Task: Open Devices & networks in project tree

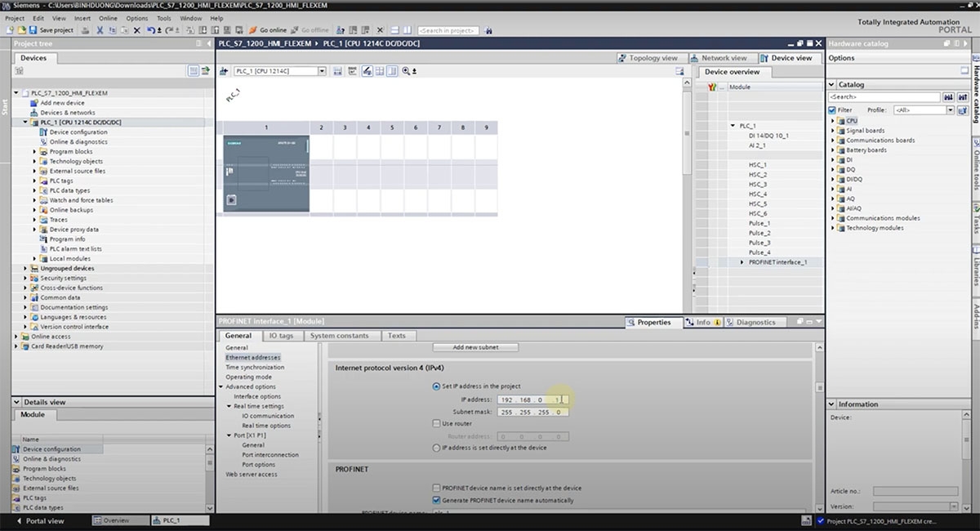Action: click(68, 113)
